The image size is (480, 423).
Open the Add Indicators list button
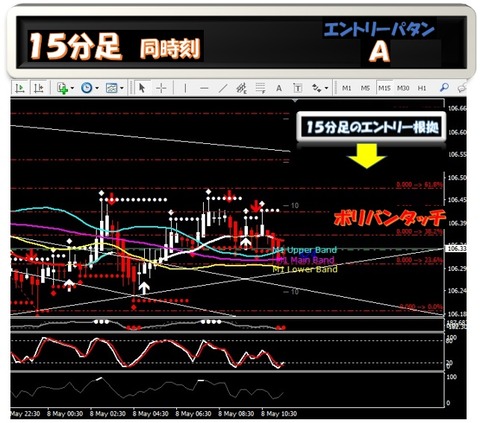(x=62, y=88)
